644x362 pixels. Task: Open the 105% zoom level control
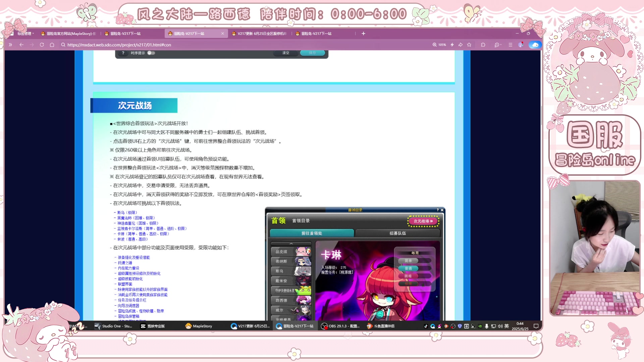439,45
